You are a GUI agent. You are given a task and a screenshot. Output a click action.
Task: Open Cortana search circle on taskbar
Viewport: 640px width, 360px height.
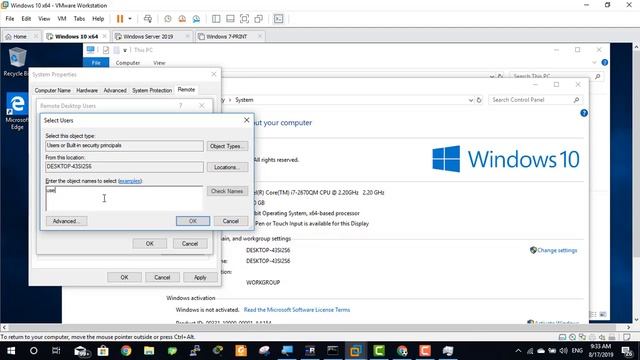click(33, 351)
